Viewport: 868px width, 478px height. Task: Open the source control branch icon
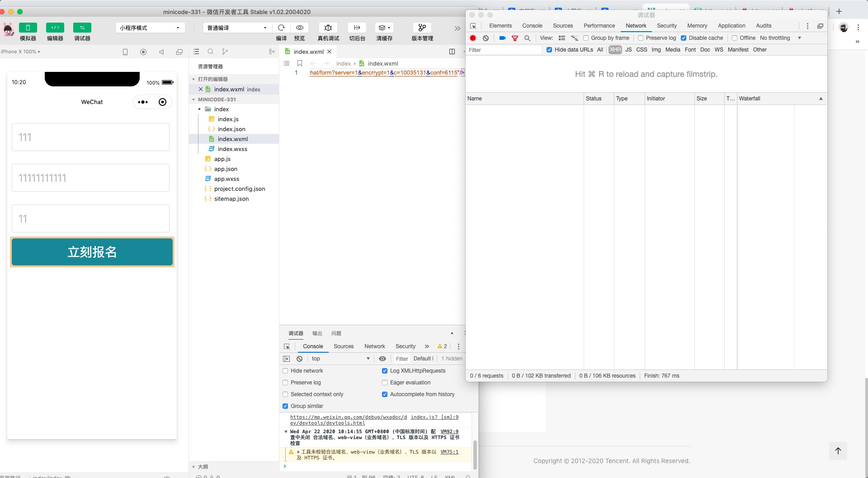click(x=225, y=52)
